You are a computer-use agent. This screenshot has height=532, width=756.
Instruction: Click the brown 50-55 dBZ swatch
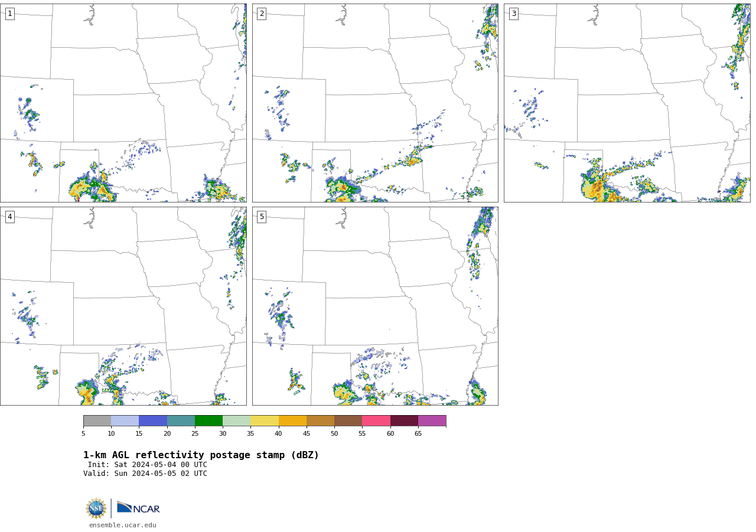coord(348,421)
